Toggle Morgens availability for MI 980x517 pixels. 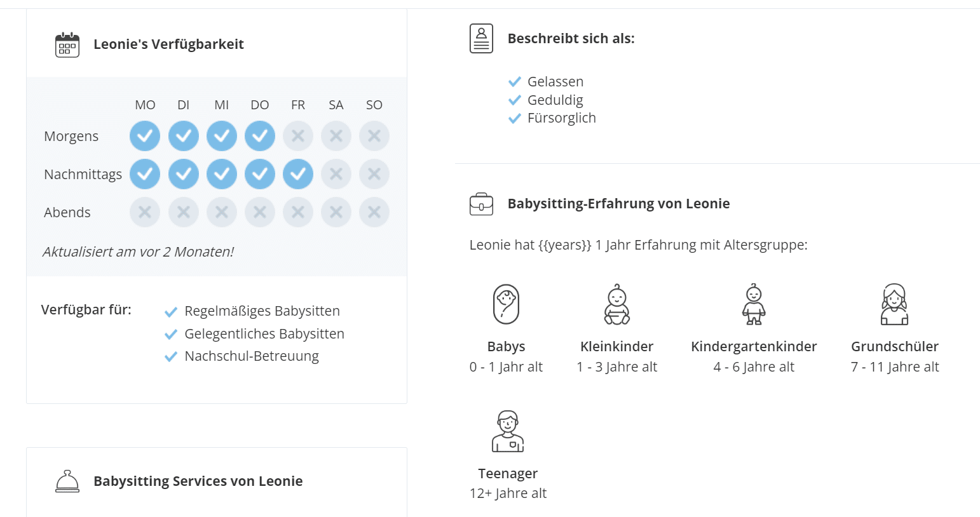[x=222, y=136]
